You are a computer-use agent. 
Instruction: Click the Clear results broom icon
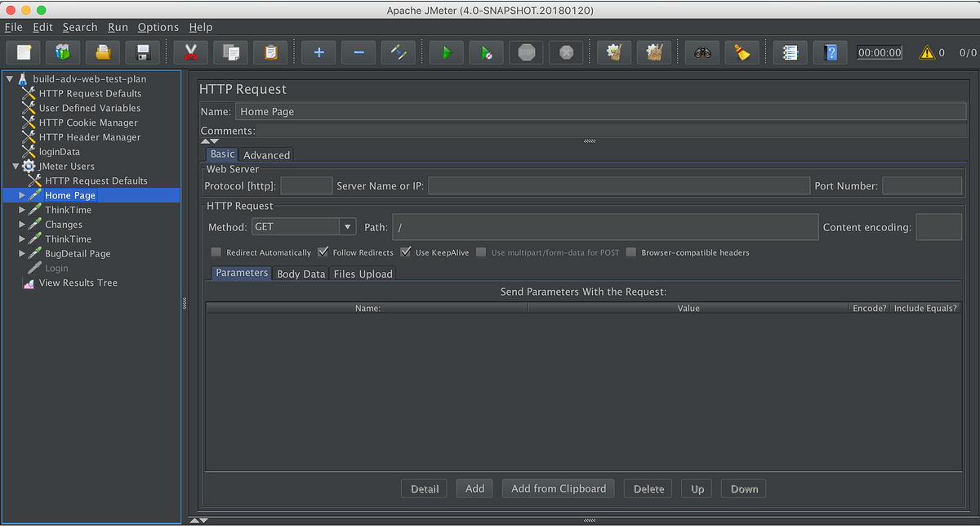[x=614, y=53]
